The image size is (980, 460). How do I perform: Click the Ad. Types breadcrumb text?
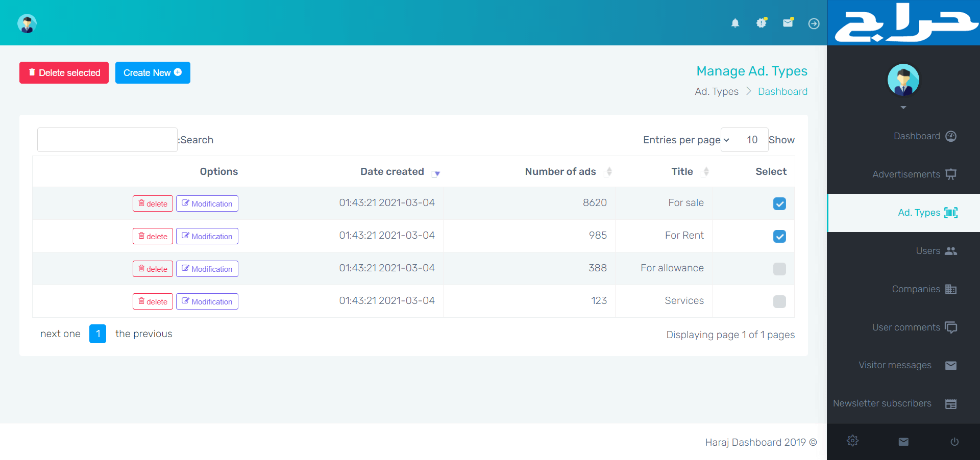point(717,91)
